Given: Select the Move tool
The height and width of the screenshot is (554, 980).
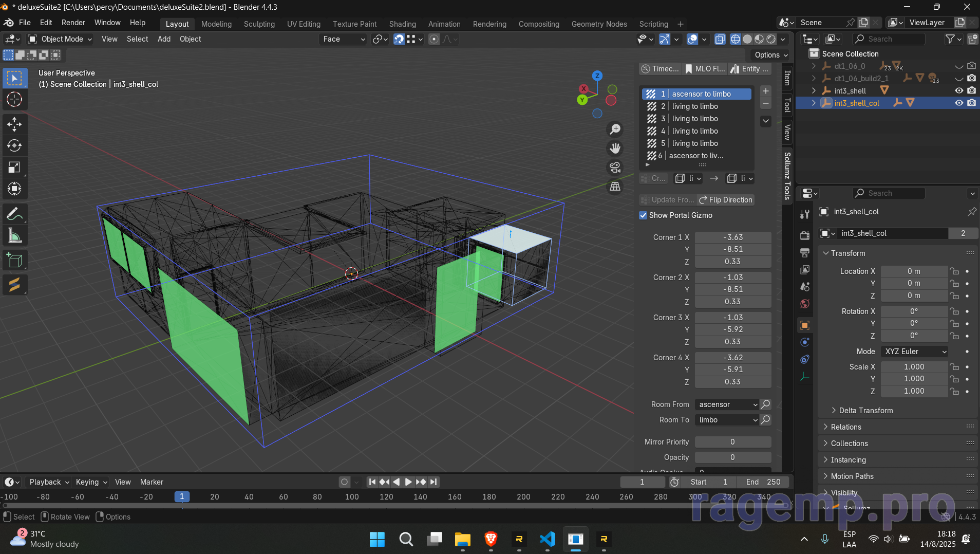Looking at the screenshot, I should pos(14,124).
